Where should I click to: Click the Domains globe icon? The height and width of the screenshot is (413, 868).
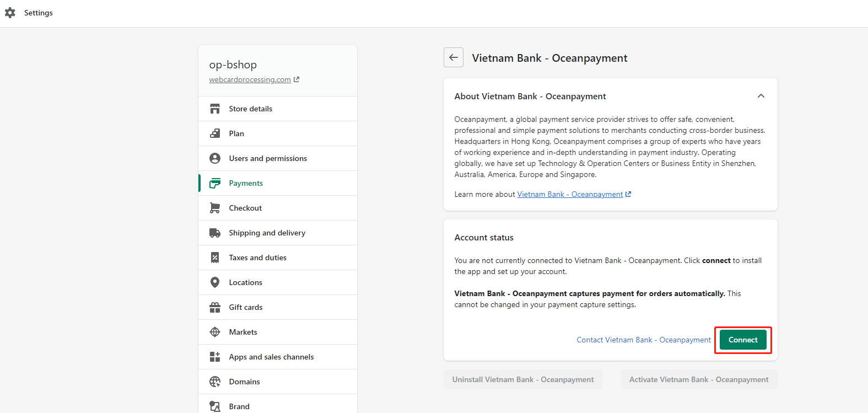point(215,382)
